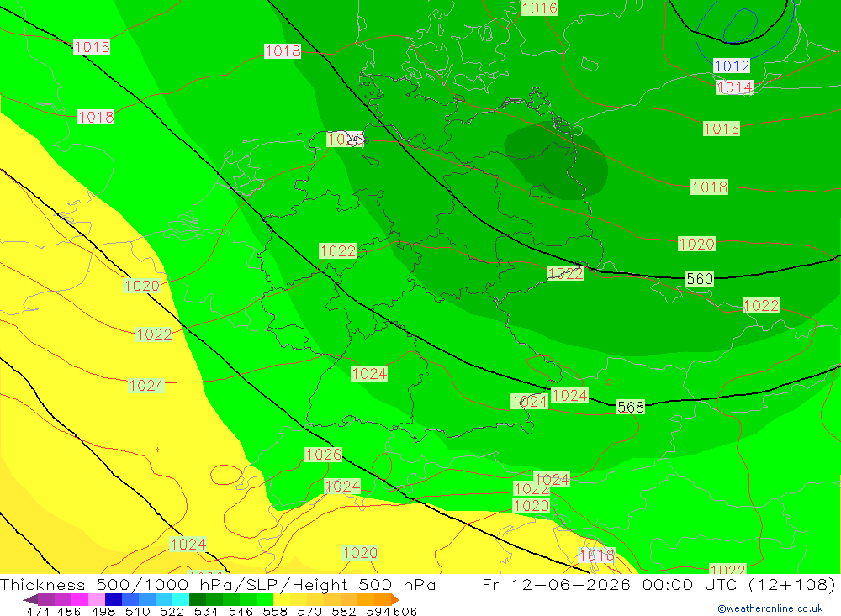Click the 498 legend value
Image resolution: width=841 pixels, height=616 pixels.
point(103,612)
